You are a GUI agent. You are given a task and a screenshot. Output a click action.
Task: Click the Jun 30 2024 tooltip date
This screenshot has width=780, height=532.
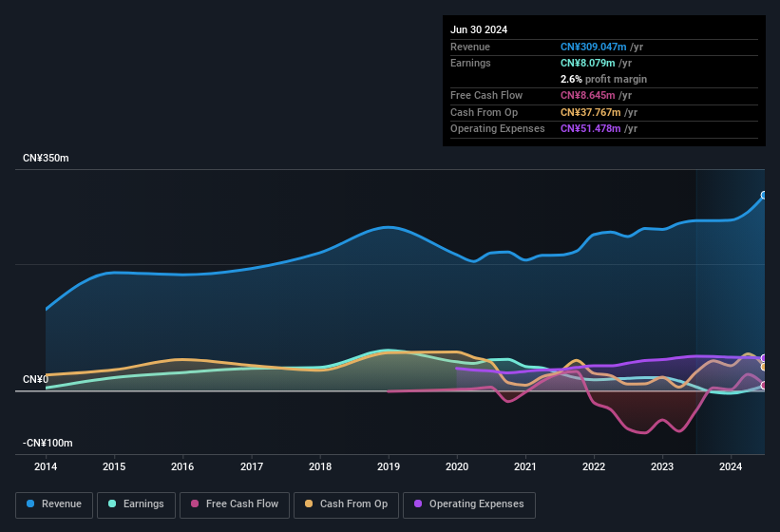click(x=479, y=29)
